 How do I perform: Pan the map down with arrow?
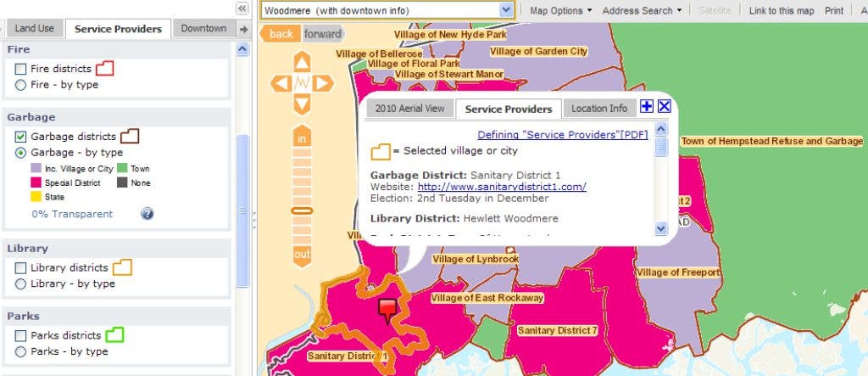click(303, 104)
